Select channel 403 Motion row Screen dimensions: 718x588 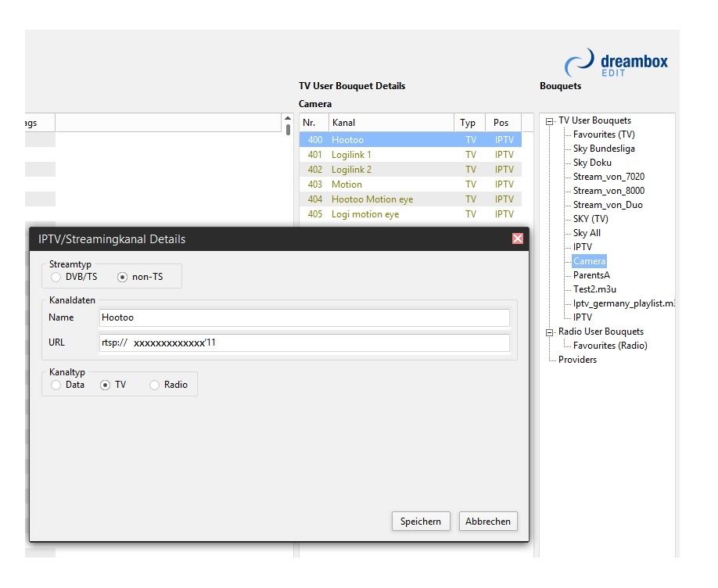click(411, 185)
